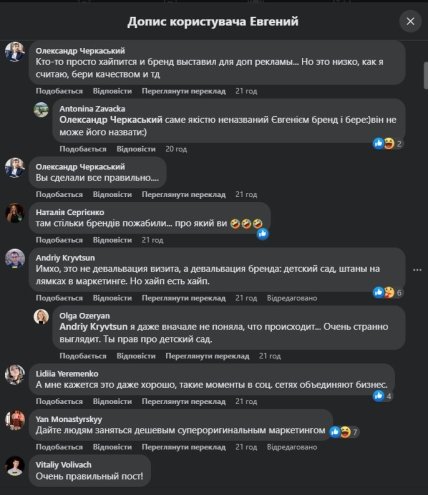Click Подобається under Andriy Kryvtsun's comment
The image size is (428, 495).
coord(59,298)
